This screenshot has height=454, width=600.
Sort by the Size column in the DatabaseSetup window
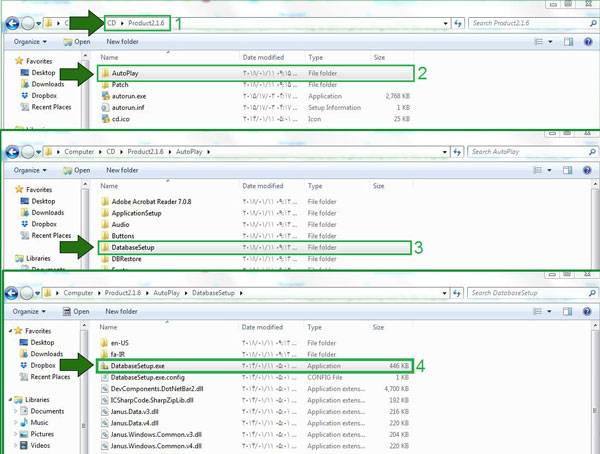click(378, 328)
